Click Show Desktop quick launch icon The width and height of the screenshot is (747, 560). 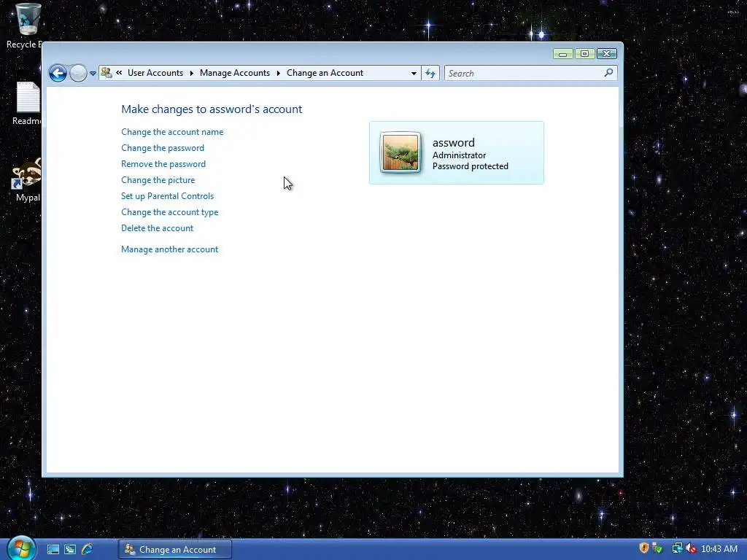[53, 550]
